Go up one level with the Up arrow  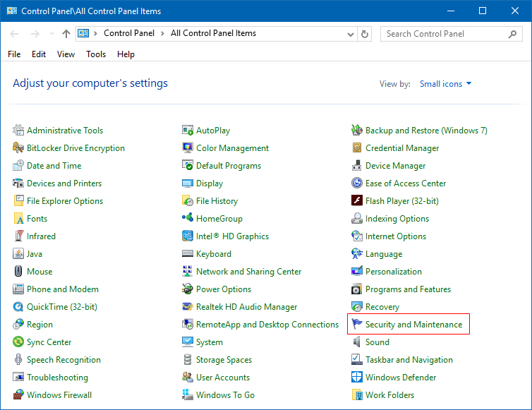[66, 34]
